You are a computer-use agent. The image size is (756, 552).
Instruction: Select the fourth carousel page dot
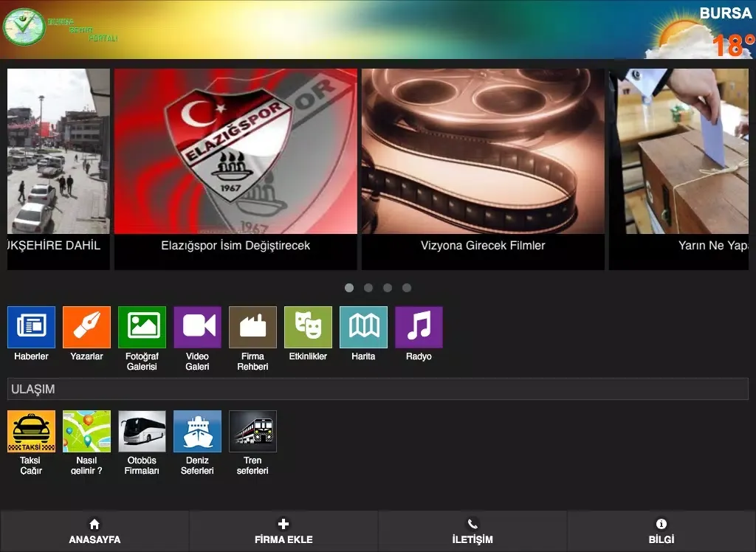(x=407, y=288)
